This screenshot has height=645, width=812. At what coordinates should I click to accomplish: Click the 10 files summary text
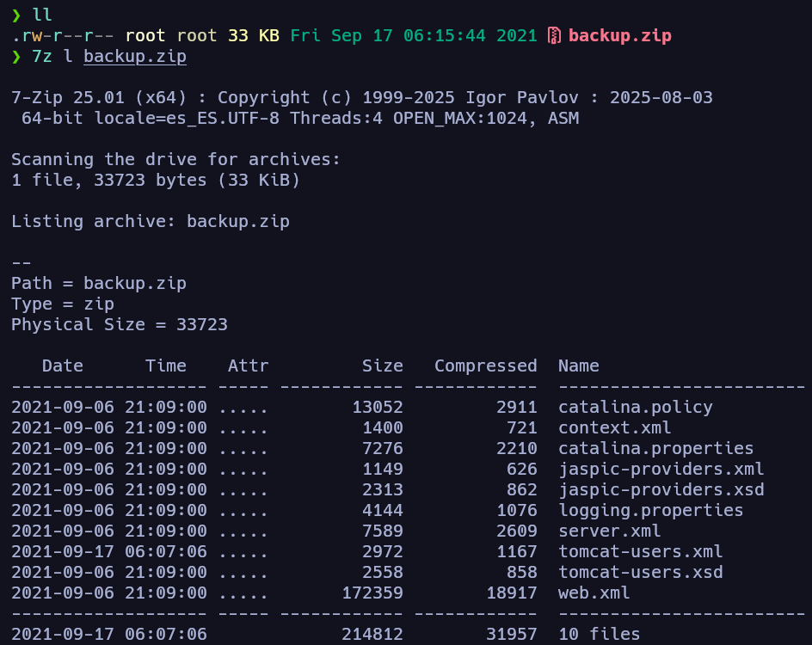tap(600, 634)
